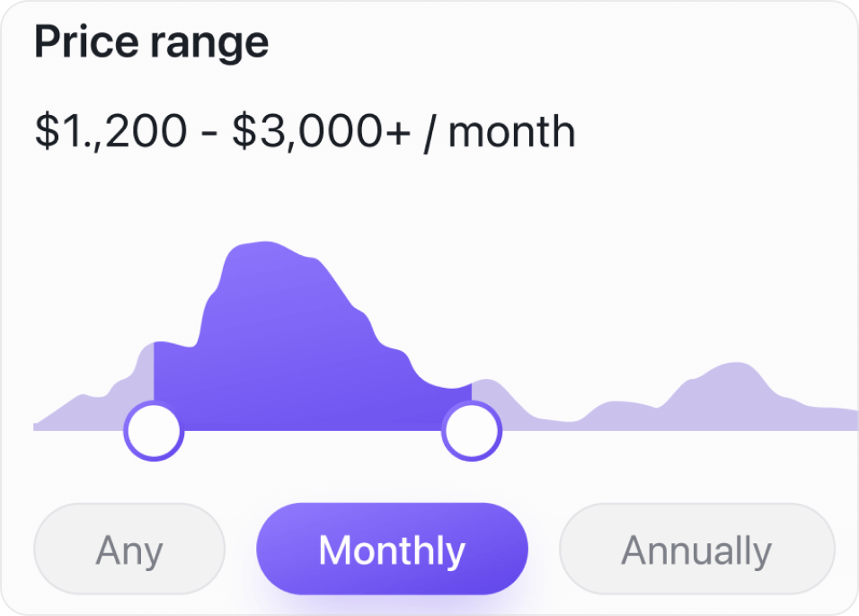Click the white circle of the lower-bound handle
This screenshot has height=616, width=859.
155,429
